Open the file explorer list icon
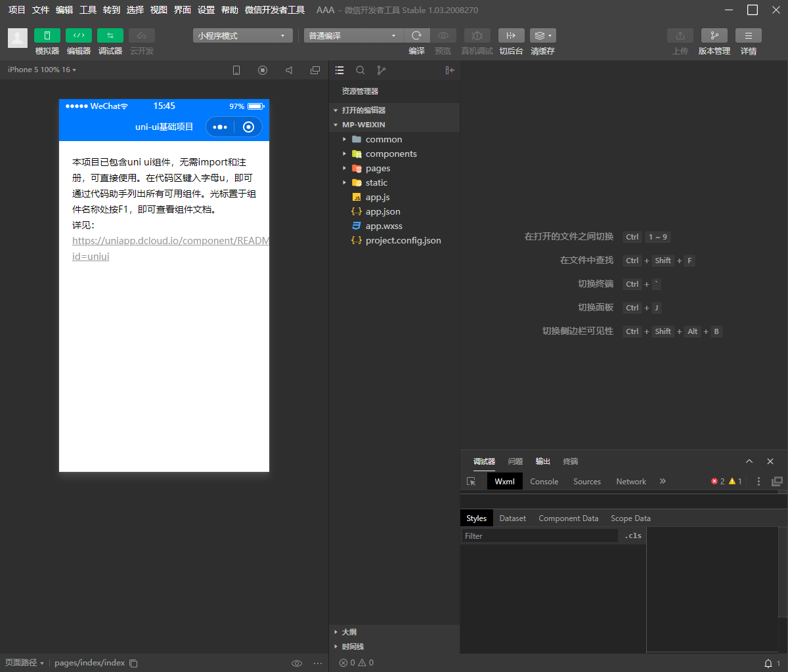Image resolution: width=788 pixels, height=672 pixels. pos(339,70)
